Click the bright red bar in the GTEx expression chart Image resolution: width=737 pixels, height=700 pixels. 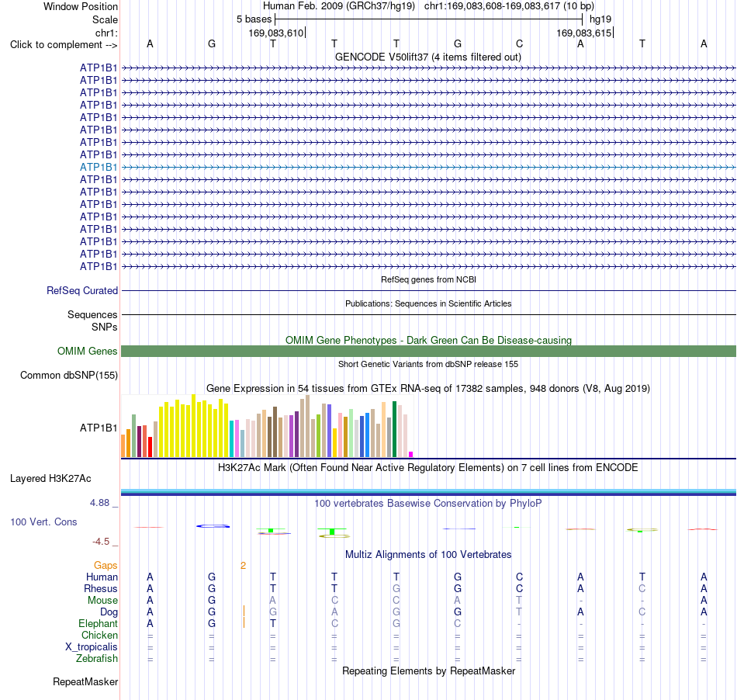coord(150,447)
